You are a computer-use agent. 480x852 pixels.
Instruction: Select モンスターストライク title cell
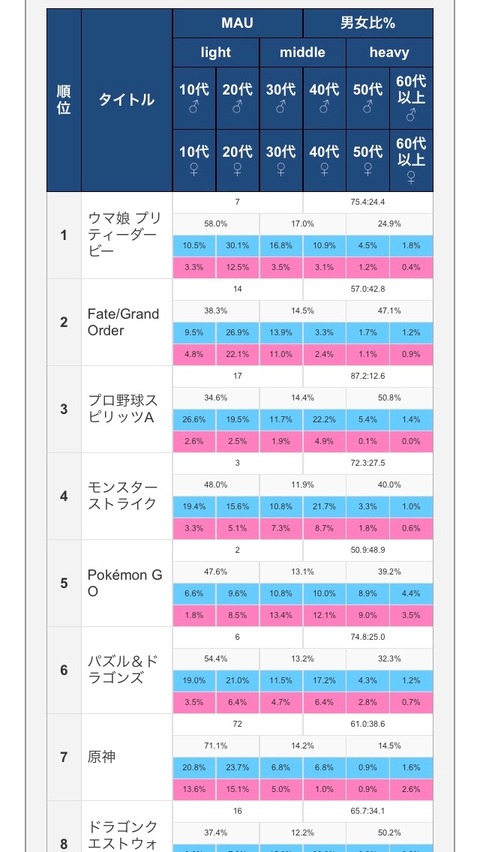(127, 496)
